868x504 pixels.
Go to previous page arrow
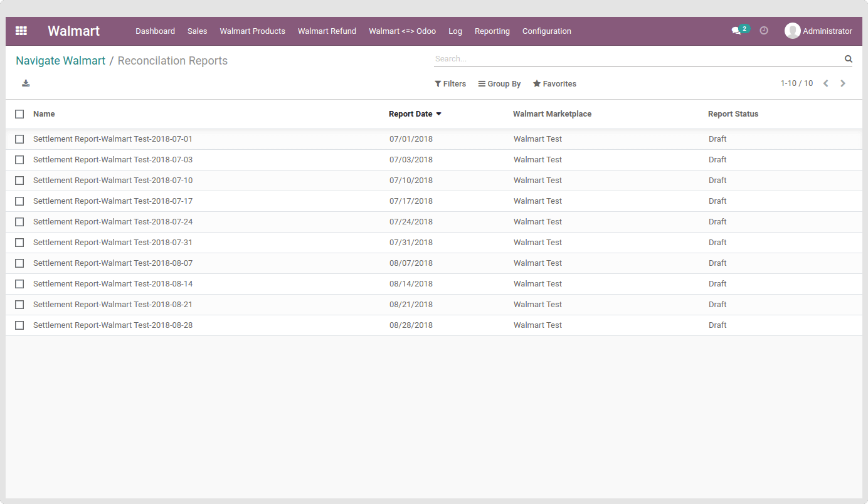tap(826, 83)
